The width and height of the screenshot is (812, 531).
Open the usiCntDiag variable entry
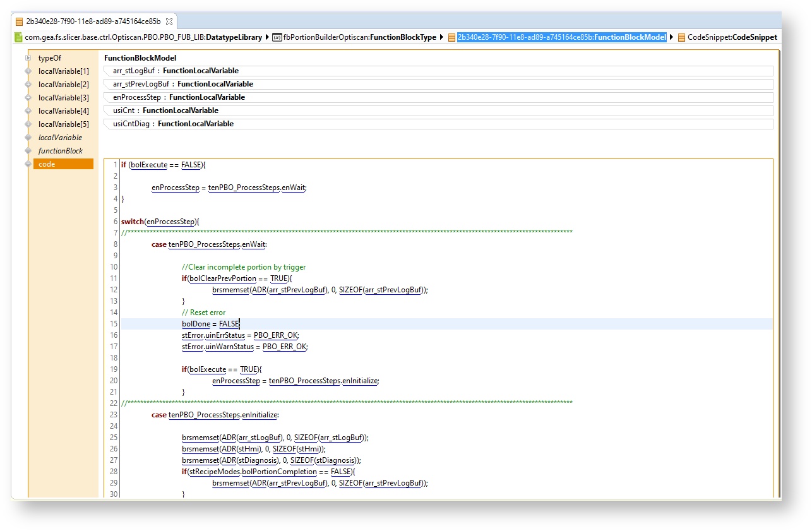173,124
